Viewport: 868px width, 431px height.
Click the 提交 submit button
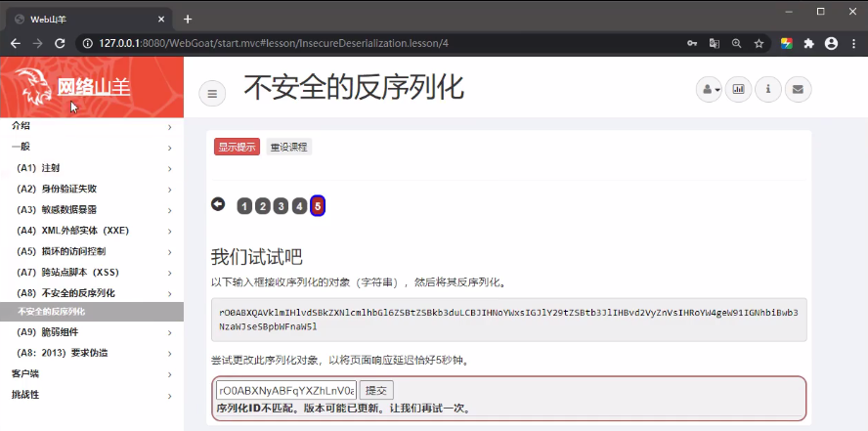pos(376,390)
